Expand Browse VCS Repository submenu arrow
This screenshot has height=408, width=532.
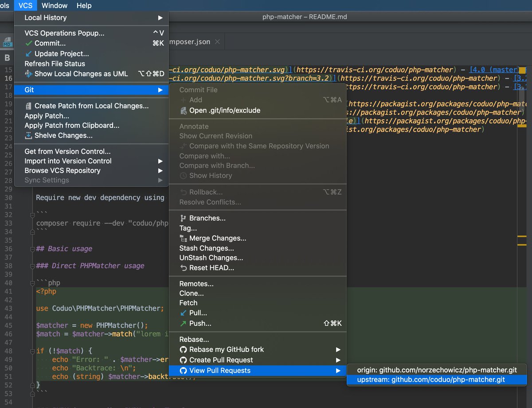coord(160,171)
